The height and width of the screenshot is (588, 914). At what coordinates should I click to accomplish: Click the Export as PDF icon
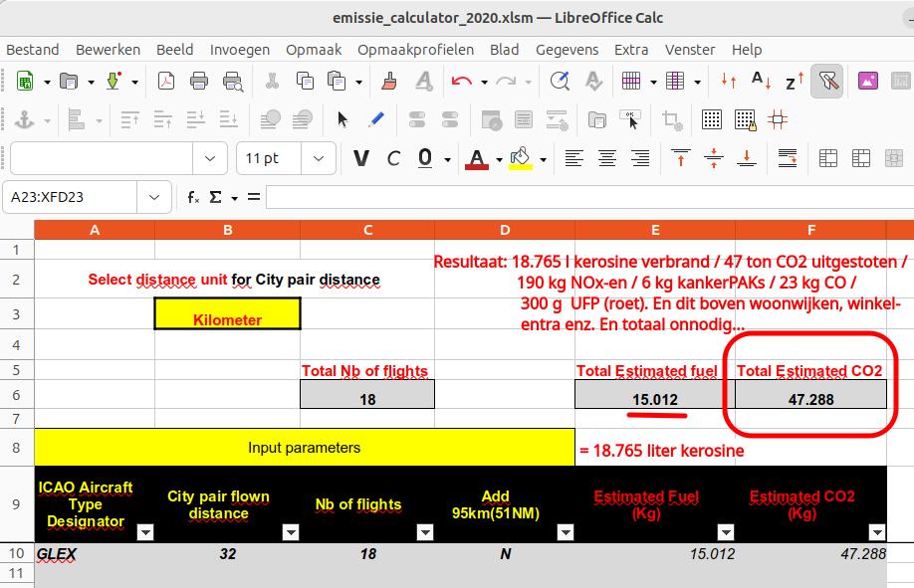(166, 82)
